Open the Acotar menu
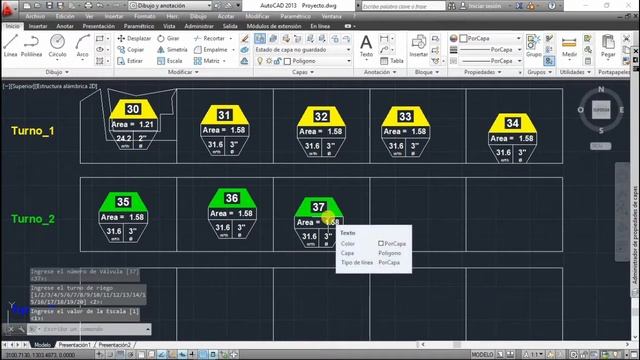This screenshot has height=360, width=640. (226, 16)
